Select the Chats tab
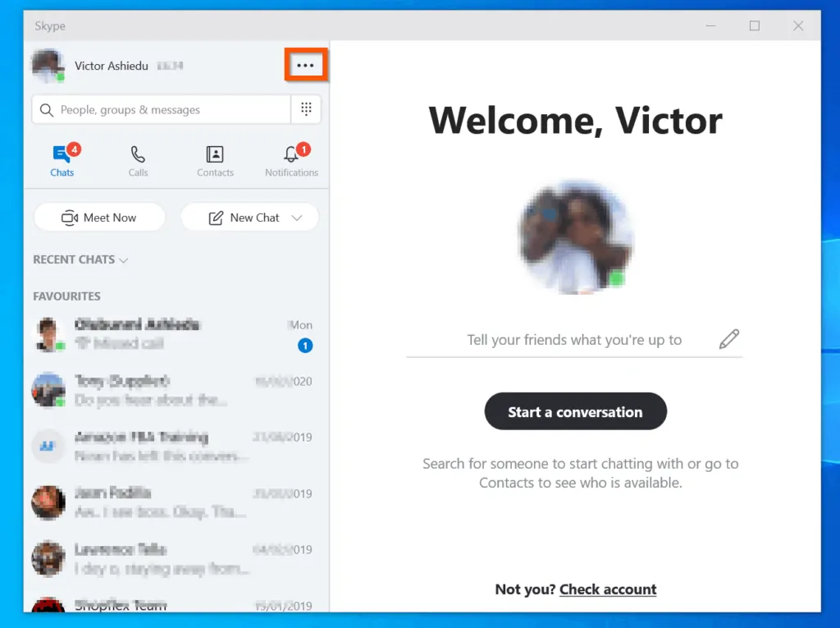840x628 pixels. (x=62, y=160)
